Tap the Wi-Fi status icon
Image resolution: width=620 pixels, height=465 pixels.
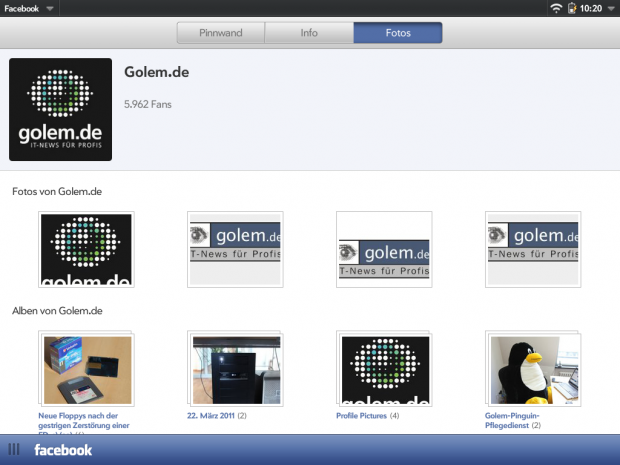(556, 8)
